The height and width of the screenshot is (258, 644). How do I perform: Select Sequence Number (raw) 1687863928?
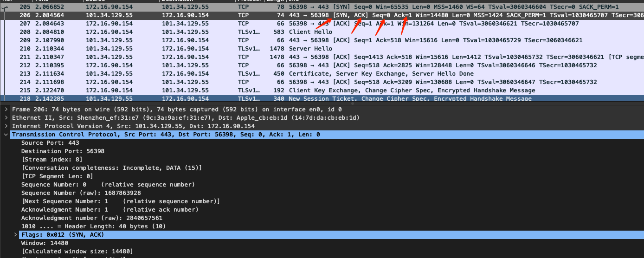pyautogui.click(x=81, y=193)
